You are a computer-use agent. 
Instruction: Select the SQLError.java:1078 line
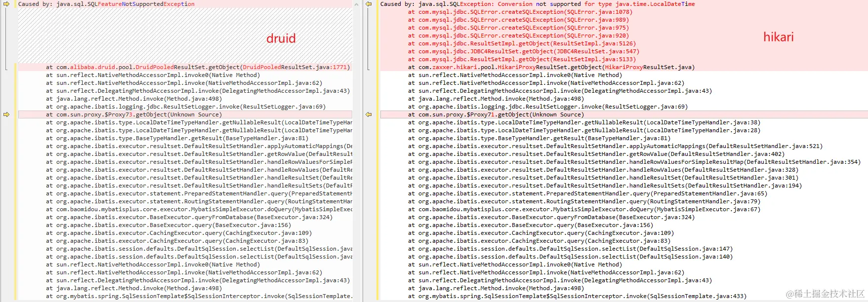[x=520, y=12]
